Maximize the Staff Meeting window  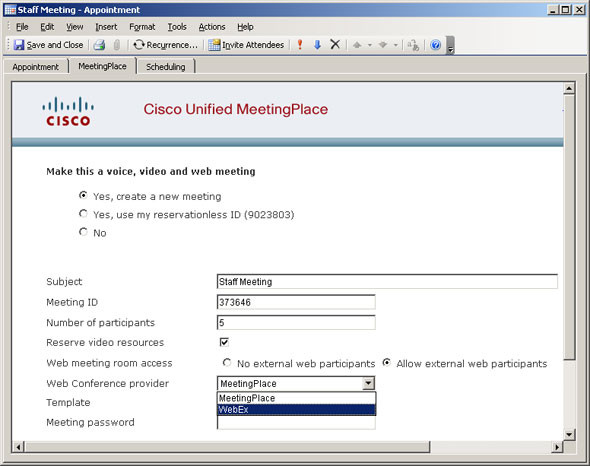[x=565, y=10]
